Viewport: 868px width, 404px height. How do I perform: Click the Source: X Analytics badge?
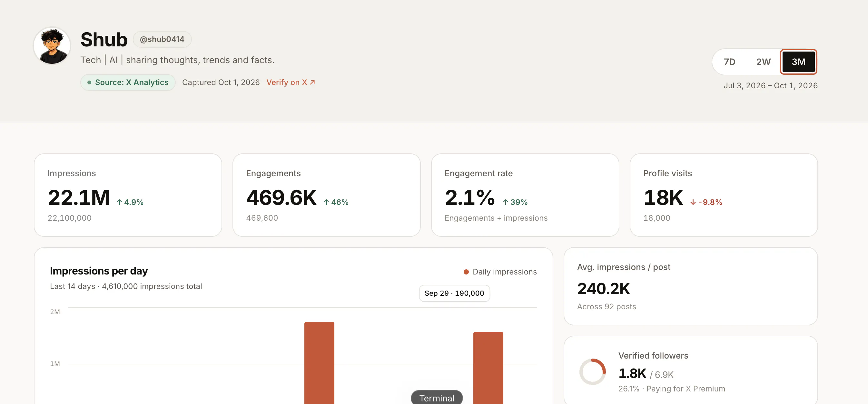pyautogui.click(x=128, y=82)
